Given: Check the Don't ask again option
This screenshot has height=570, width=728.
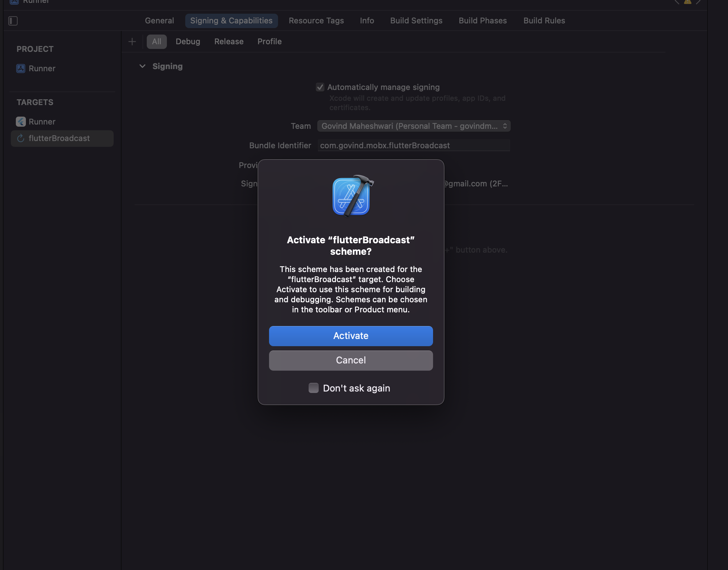Looking at the screenshot, I should click(313, 388).
